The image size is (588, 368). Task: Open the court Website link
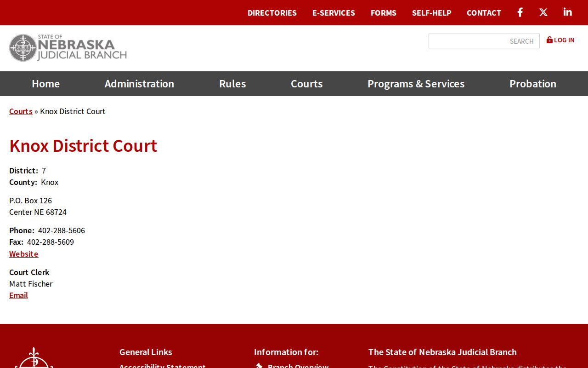(x=23, y=254)
